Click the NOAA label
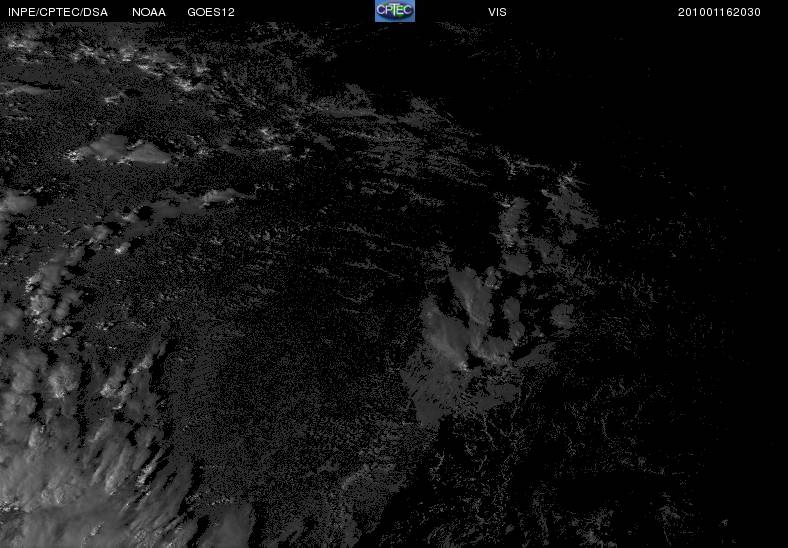788x548 pixels. pos(149,12)
